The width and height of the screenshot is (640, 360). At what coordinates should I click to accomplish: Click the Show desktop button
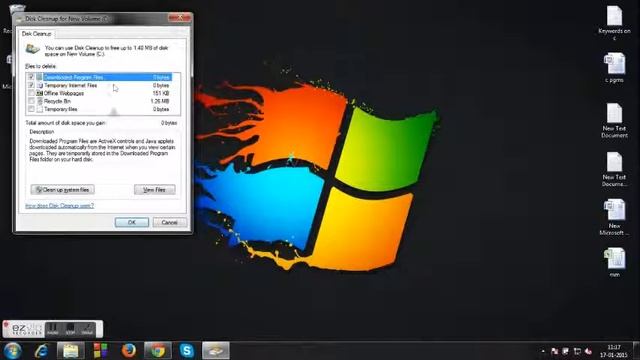[636, 351]
